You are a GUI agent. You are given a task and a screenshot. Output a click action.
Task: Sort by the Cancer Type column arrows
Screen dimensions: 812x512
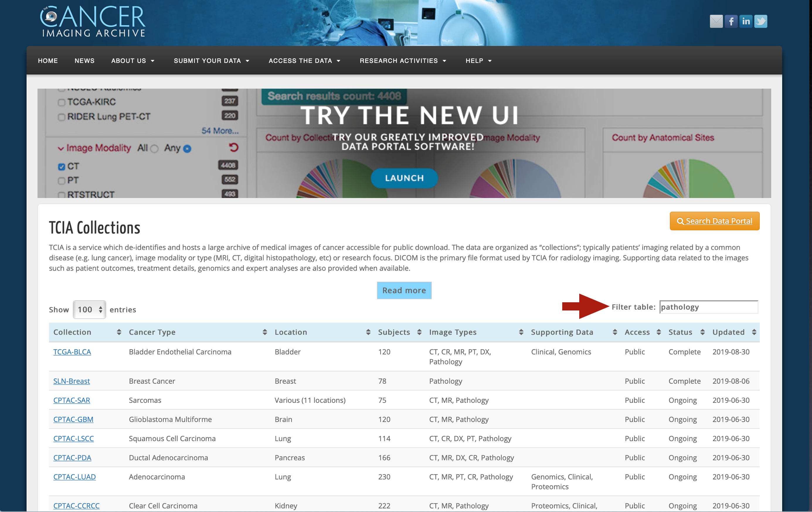pyautogui.click(x=265, y=332)
